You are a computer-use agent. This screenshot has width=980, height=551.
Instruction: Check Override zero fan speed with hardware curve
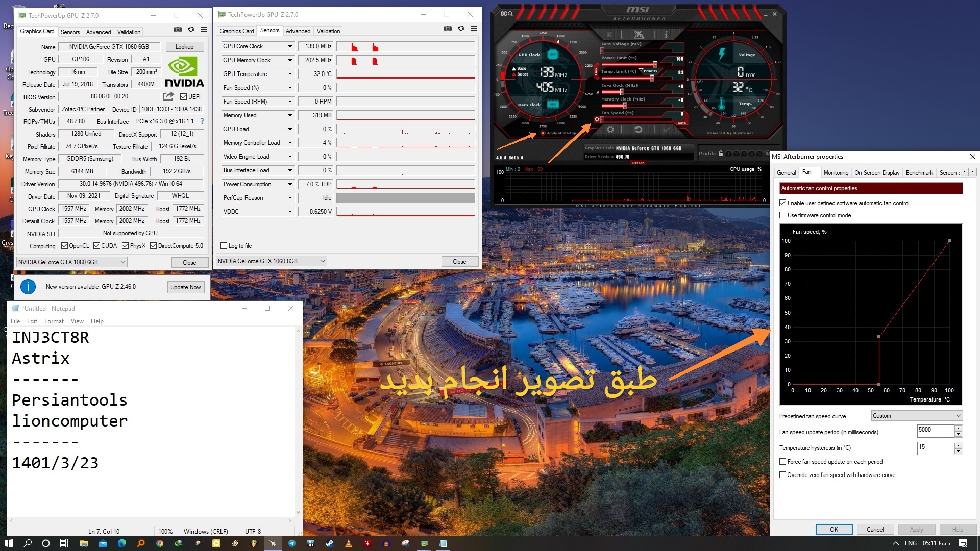pyautogui.click(x=782, y=475)
